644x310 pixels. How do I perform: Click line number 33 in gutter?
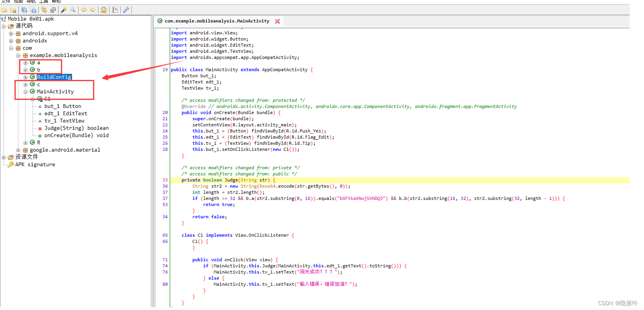click(x=165, y=180)
